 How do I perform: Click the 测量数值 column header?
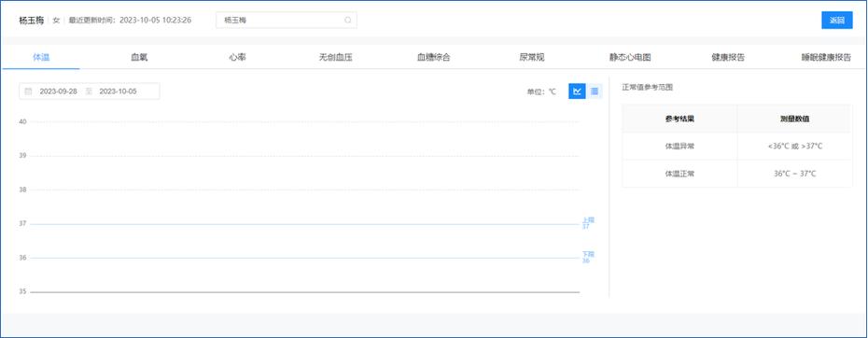click(x=795, y=119)
